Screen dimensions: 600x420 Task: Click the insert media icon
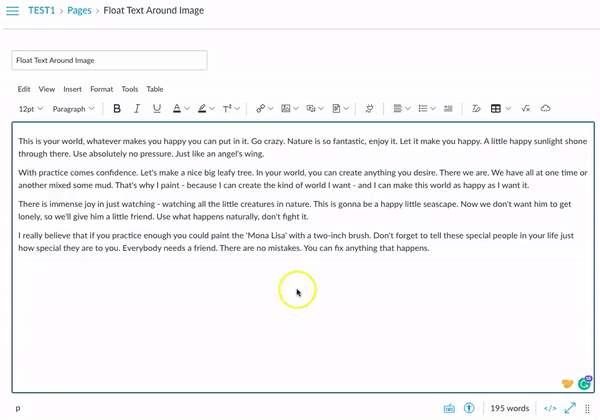[311, 109]
